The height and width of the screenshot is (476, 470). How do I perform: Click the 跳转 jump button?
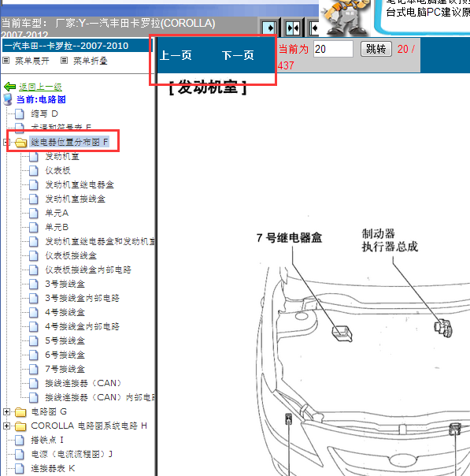click(376, 49)
